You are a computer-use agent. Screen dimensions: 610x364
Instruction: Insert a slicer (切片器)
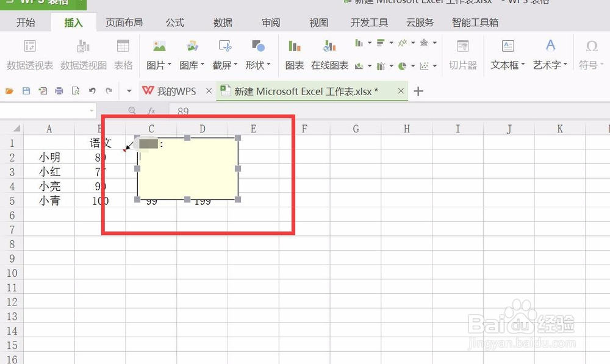(x=462, y=54)
